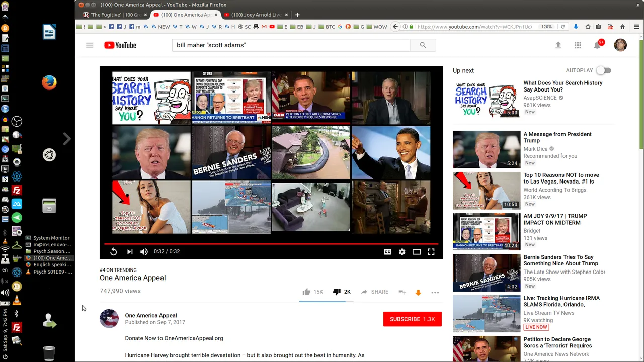
Task: Open the notifications bell
Action: click(597, 45)
